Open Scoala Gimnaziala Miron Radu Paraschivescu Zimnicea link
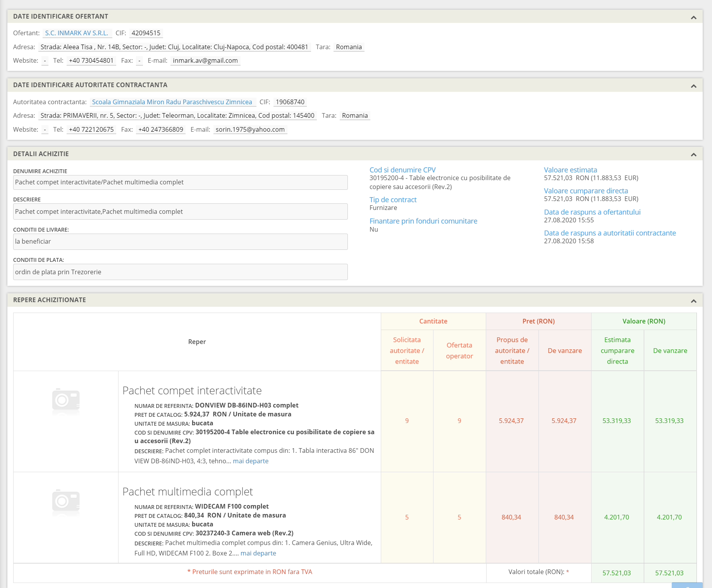Viewport: 712px width, 588px height. [172, 102]
